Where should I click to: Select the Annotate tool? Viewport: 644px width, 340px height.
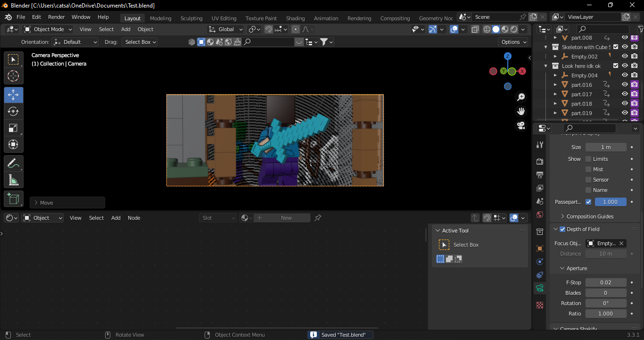(13, 163)
